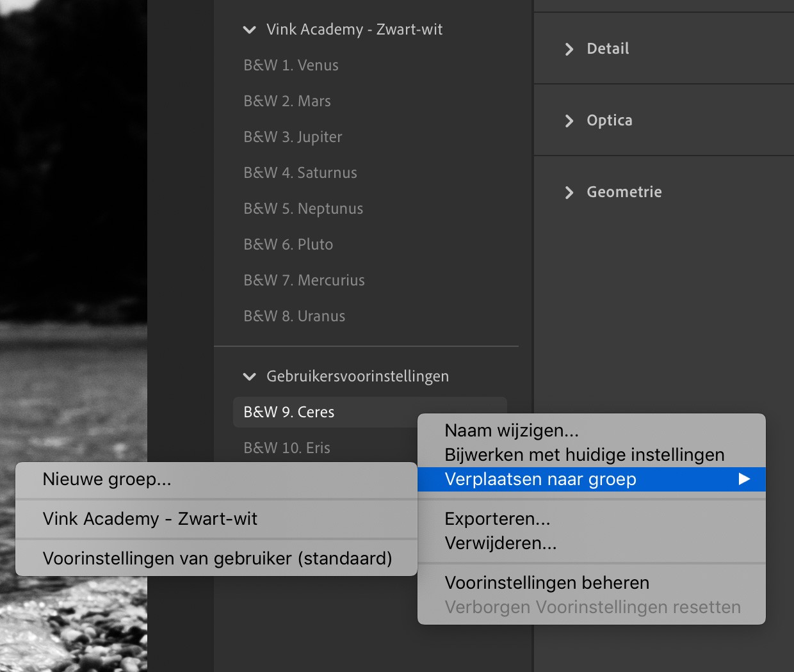Expand the Detail panel
The width and height of the screenshot is (794, 672).
click(607, 48)
